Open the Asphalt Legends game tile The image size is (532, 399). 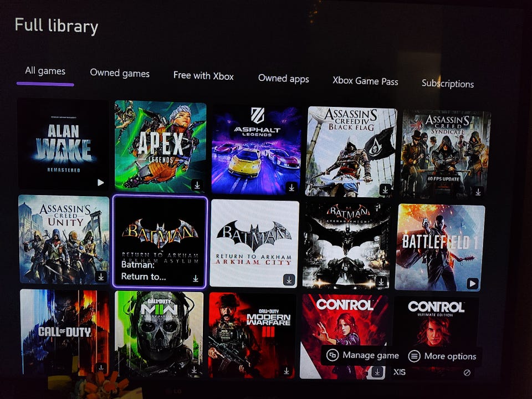pyautogui.click(x=256, y=149)
